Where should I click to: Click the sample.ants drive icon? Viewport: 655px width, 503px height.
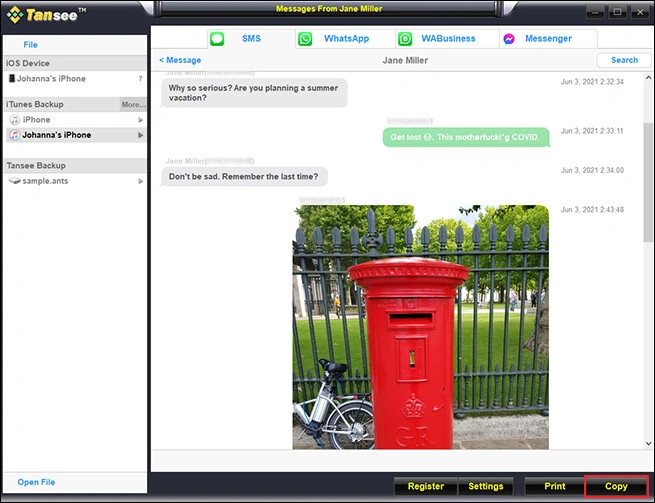click(x=14, y=181)
